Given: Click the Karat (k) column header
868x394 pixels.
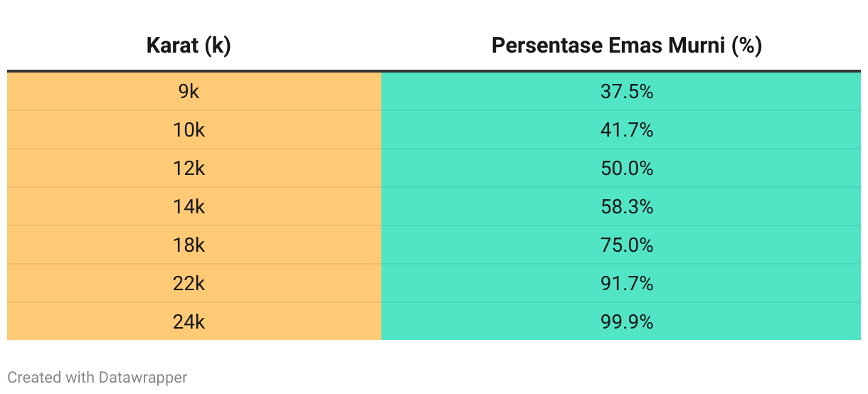Looking at the screenshot, I should tap(189, 46).
